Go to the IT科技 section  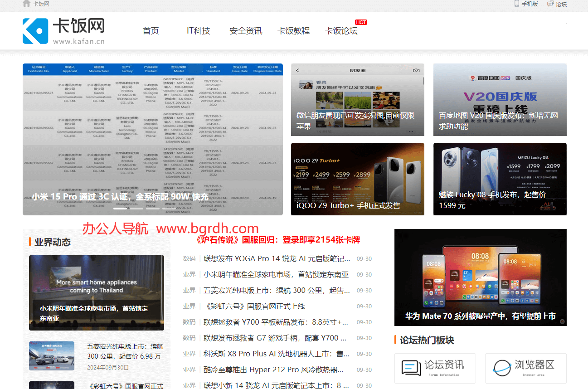198,31
